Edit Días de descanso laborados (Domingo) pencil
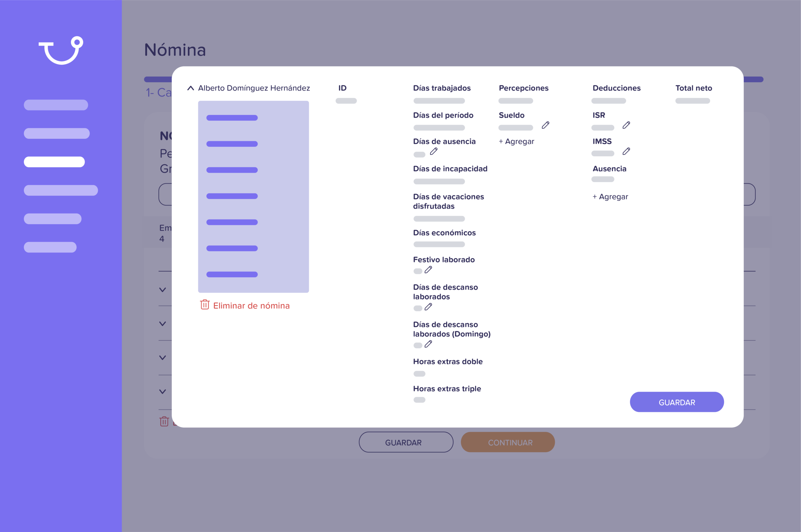The image size is (801, 532). [428, 344]
